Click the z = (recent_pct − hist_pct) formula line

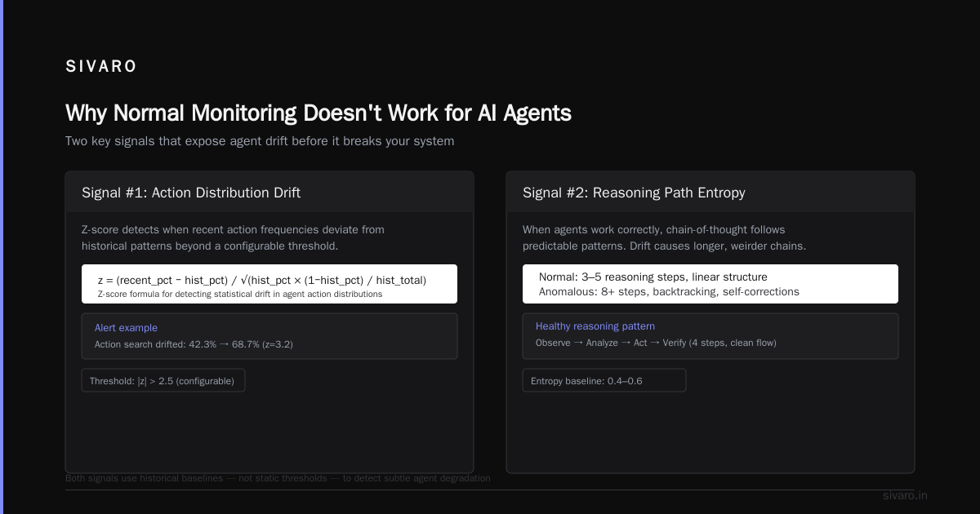point(262,280)
